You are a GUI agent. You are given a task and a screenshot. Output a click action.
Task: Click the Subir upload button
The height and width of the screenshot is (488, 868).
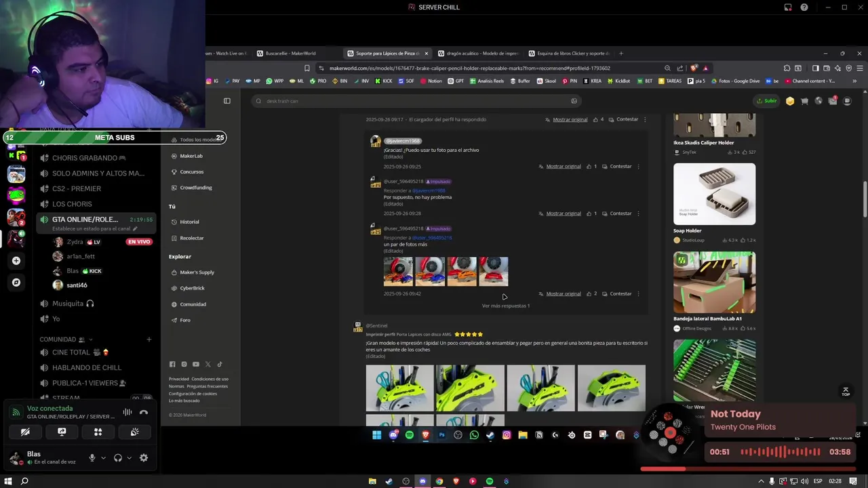pyautogui.click(x=767, y=101)
